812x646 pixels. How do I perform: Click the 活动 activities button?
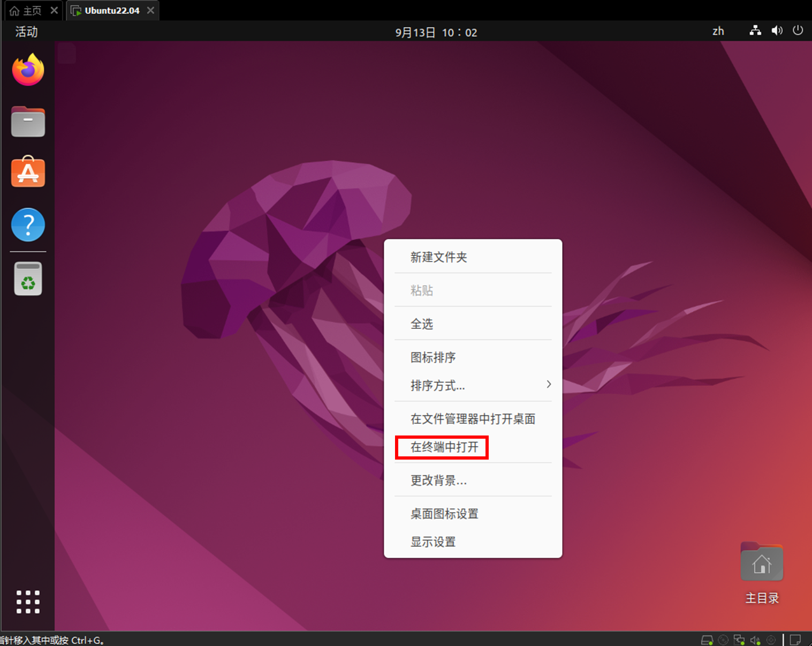click(26, 32)
